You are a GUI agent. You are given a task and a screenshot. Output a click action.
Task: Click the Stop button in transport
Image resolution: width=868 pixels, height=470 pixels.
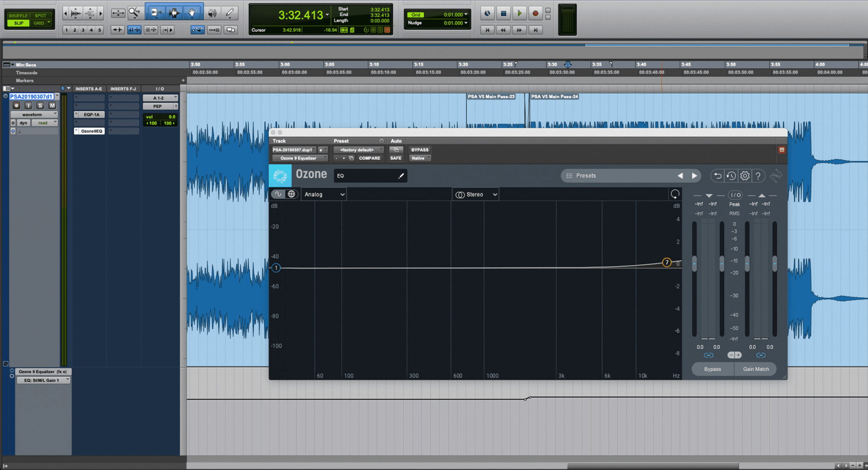coord(504,13)
